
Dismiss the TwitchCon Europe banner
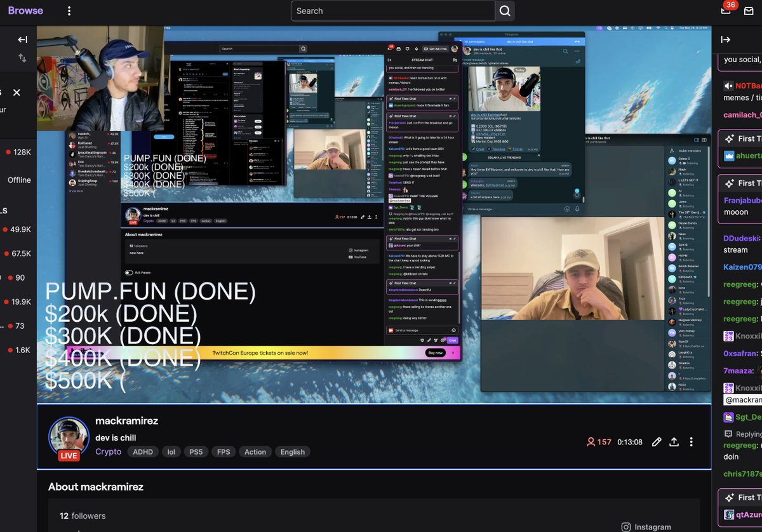point(453,353)
